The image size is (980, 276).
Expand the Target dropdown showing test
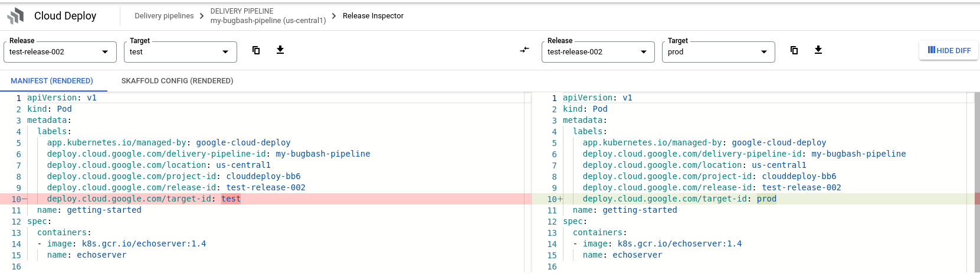[180, 52]
